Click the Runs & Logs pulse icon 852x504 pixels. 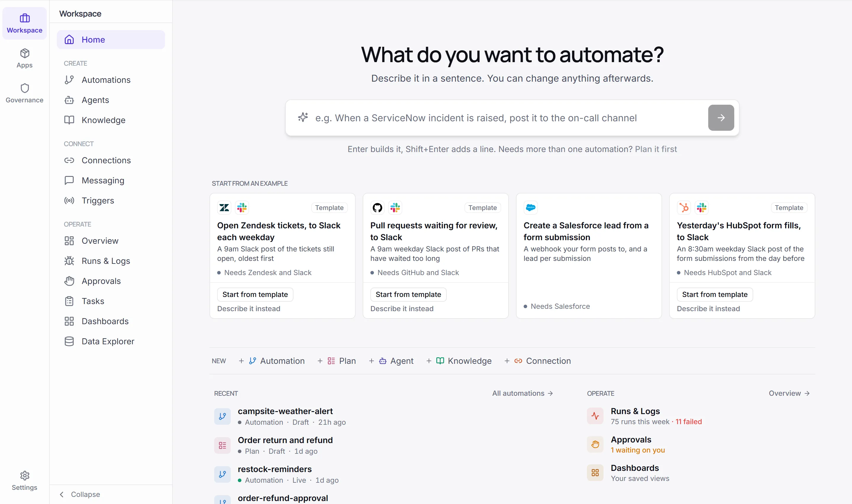(595, 416)
